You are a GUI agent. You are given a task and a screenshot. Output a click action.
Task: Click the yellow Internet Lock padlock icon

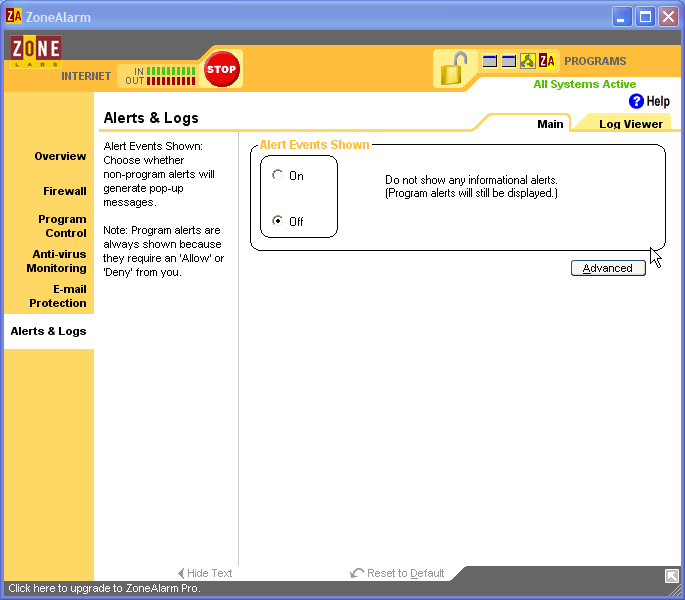453,69
